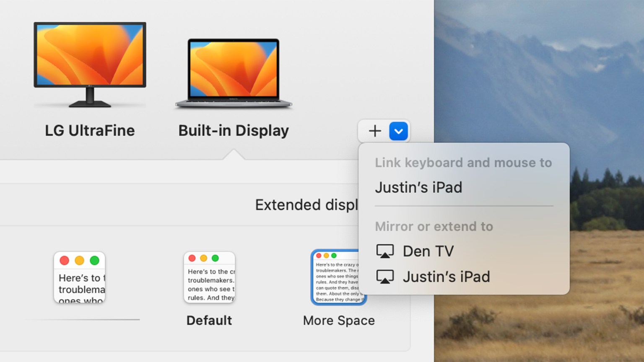Image resolution: width=644 pixels, height=362 pixels.
Task: Choose Justin's iPad under Mirror or extend to
Action: (447, 277)
